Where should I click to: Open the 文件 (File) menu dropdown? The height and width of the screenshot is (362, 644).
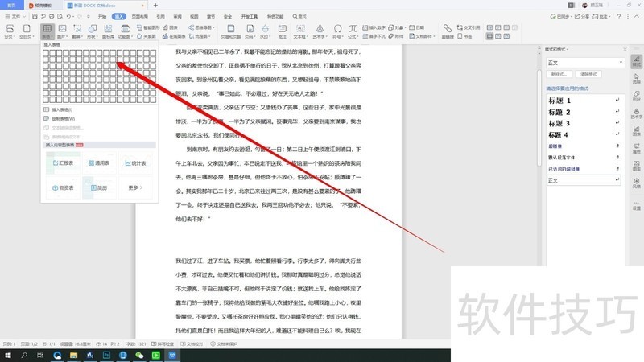(x=15, y=16)
